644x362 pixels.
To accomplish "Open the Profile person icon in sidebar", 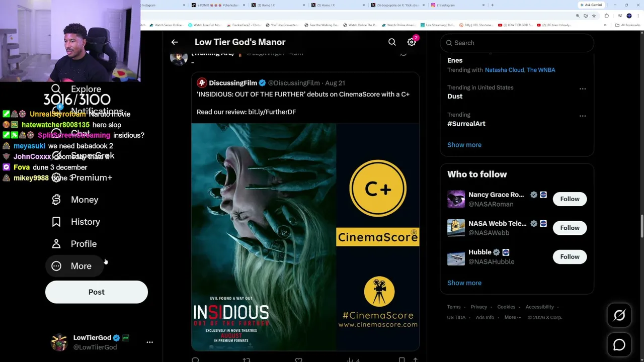I will (x=56, y=244).
